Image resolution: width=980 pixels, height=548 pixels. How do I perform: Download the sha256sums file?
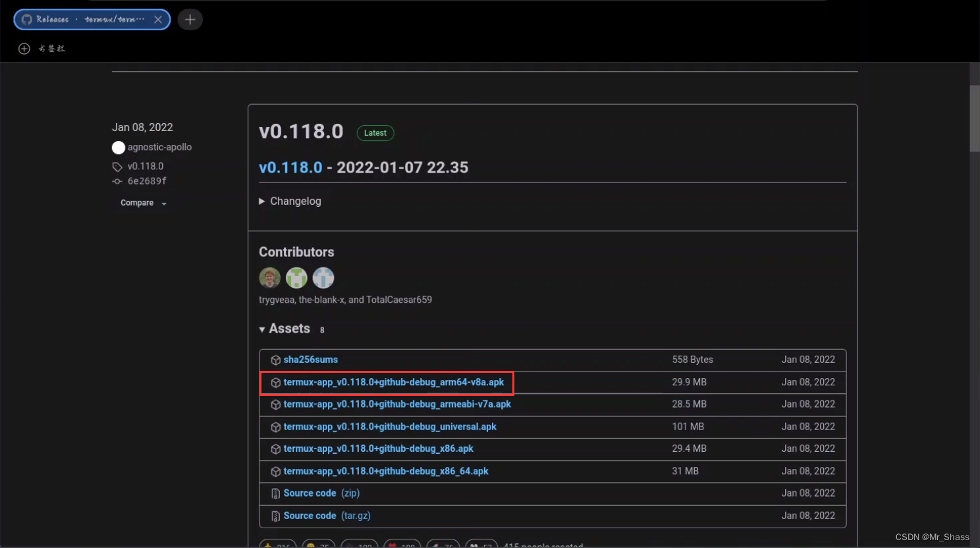tap(311, 360)
